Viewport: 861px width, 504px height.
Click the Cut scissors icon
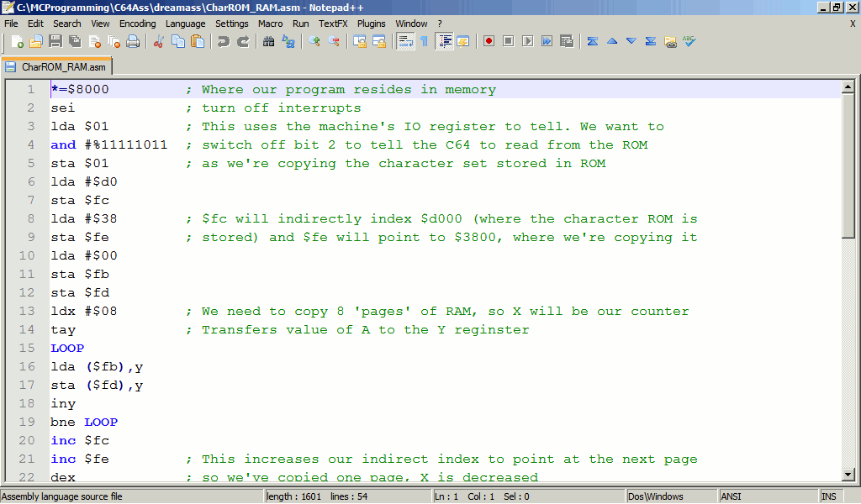pyautogui.click(x=158, y=41)
